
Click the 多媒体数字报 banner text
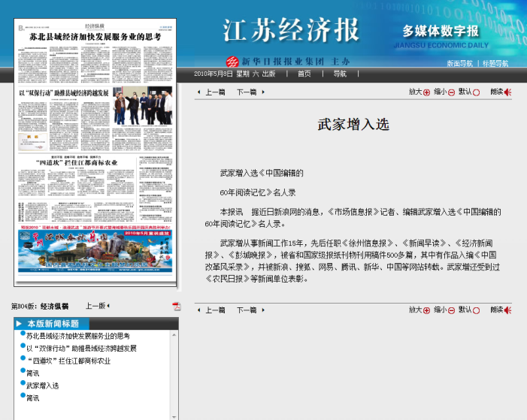pos(441,32)
